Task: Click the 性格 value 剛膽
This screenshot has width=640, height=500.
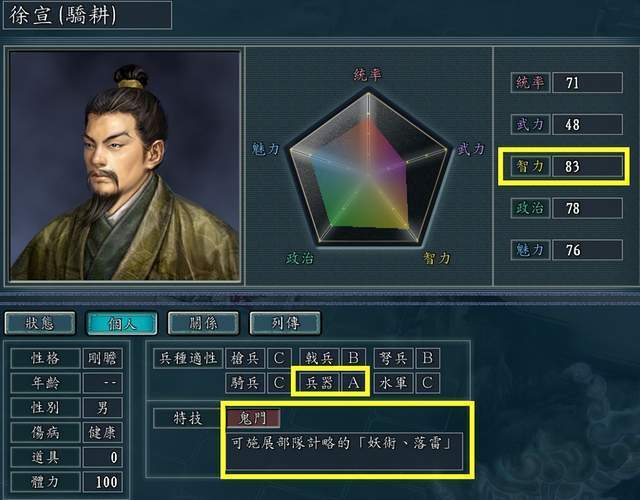Action: click(102, 358)
